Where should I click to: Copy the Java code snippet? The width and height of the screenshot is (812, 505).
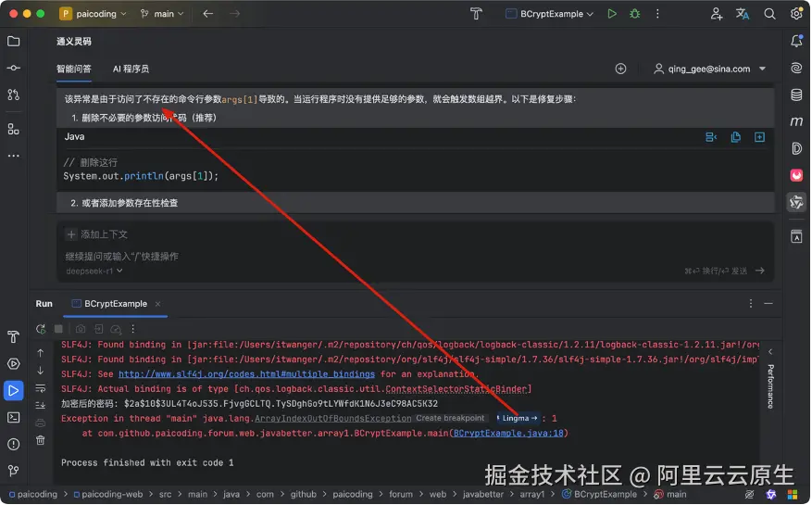pos(736,137)
